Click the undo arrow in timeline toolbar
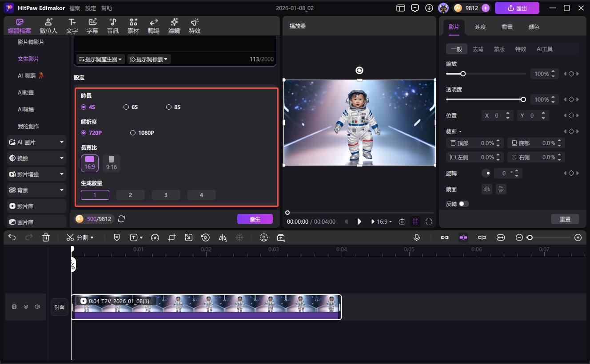 point(12,237)
